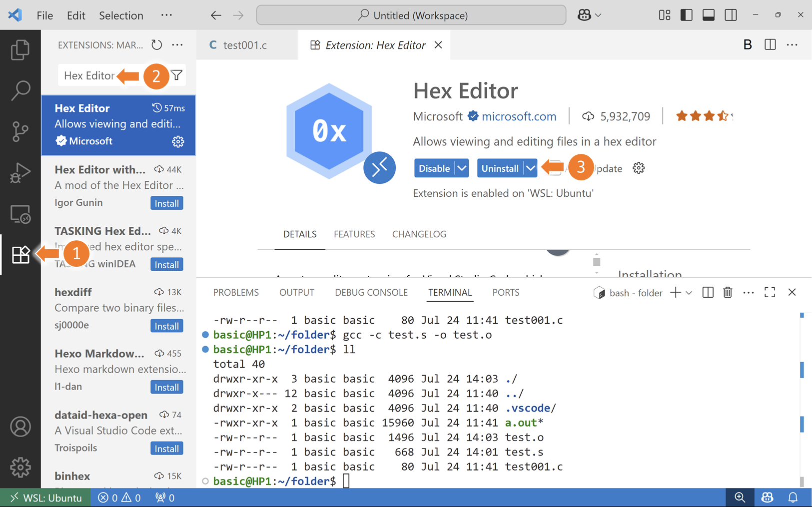Image resolution: width=812 pixels, height=507 pixels.
Task: Click the extension star rating
Action: [x=704, y=116]
